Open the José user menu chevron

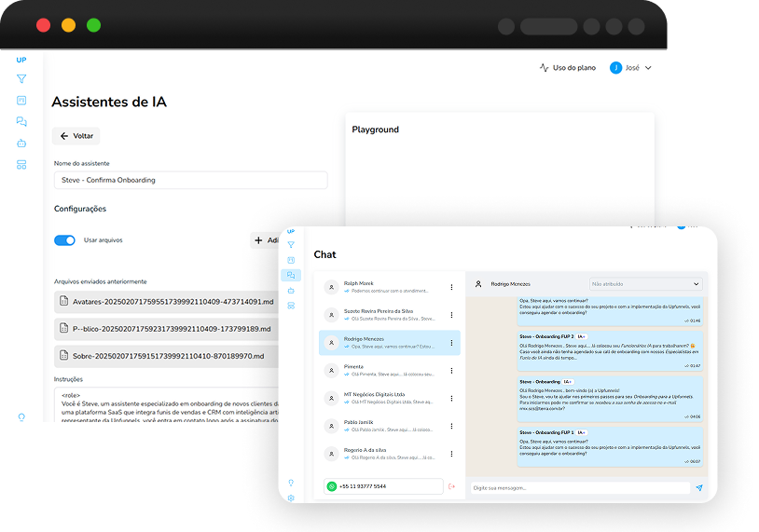[648, 68]
